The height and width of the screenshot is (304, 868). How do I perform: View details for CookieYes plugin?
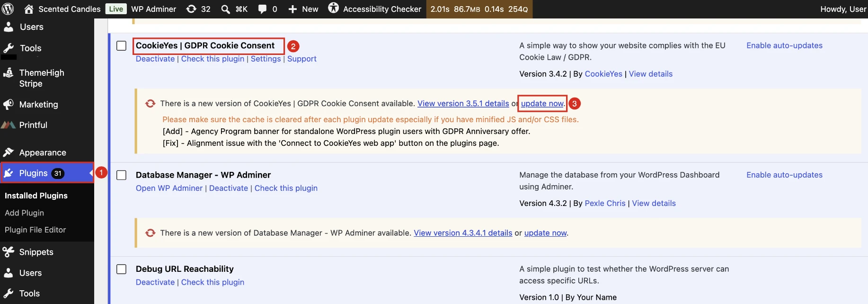click(x=650, y=74)
